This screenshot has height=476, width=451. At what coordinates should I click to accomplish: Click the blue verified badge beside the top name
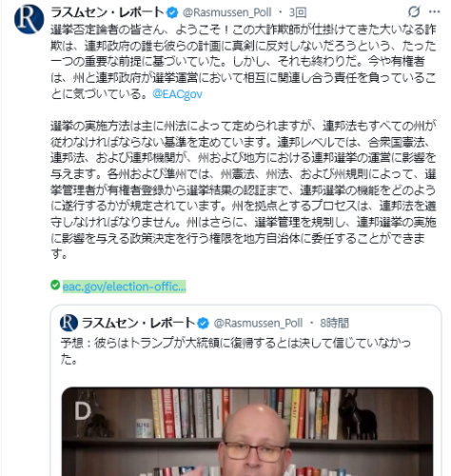tap(172, 12)
